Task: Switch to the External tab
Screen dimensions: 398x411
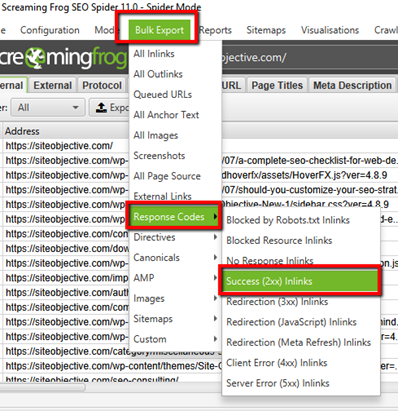Action: click(52, 85)
